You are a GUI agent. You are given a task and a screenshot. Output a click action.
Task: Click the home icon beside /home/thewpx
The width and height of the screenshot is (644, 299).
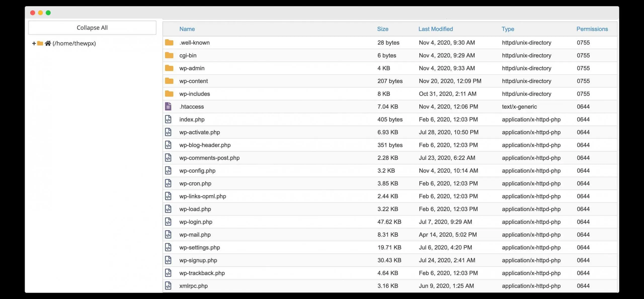(x=48, y=43)
